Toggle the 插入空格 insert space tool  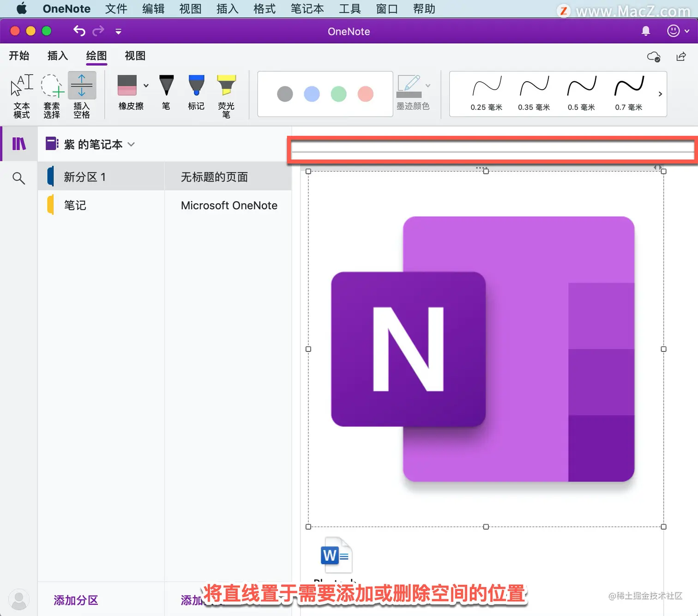(x=82, y=96)
